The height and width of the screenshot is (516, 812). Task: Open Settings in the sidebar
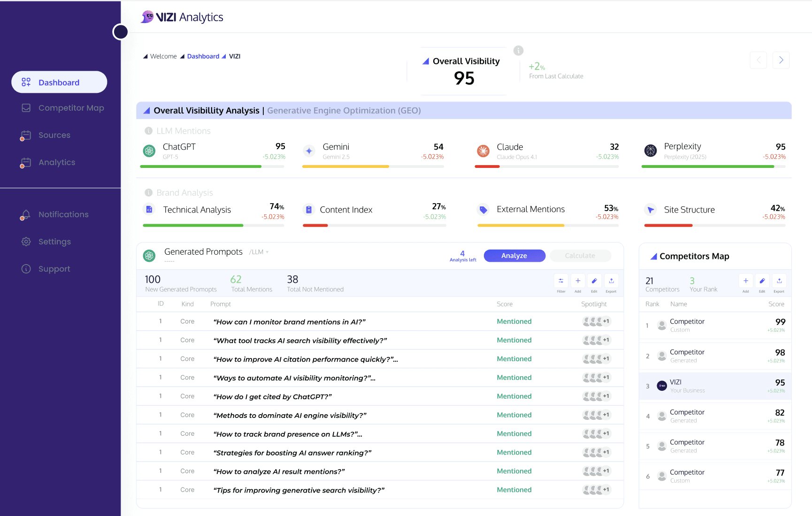[x=46, y=242]
